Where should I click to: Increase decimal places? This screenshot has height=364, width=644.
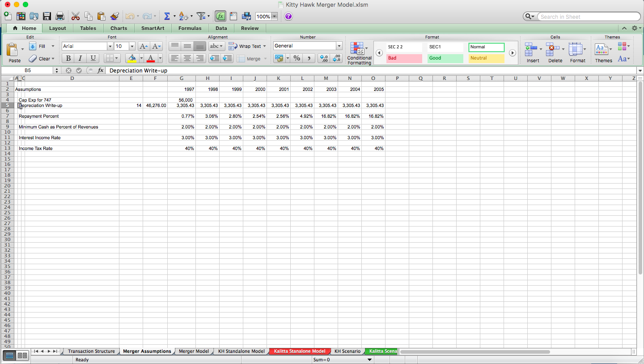(323, 58)
